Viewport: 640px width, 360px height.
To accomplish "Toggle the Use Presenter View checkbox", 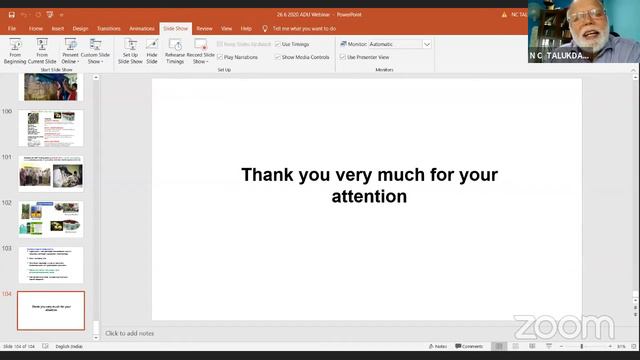I will (343, 57).
